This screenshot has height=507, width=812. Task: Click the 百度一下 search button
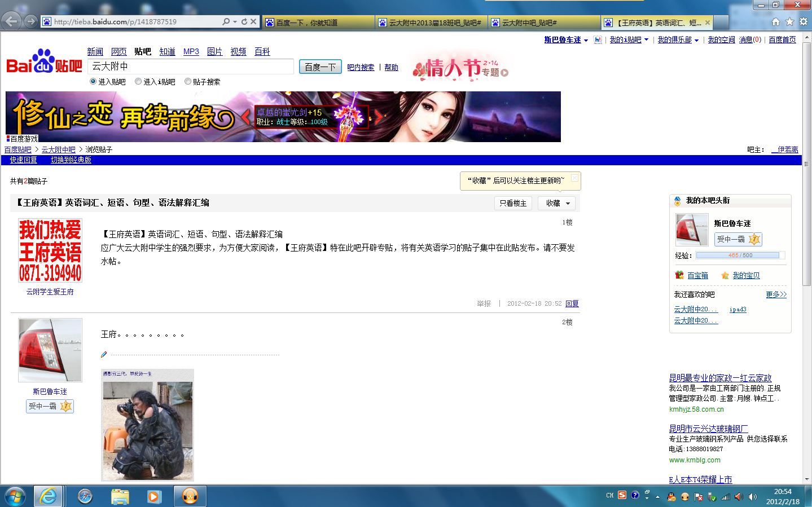tap(320, 67)
